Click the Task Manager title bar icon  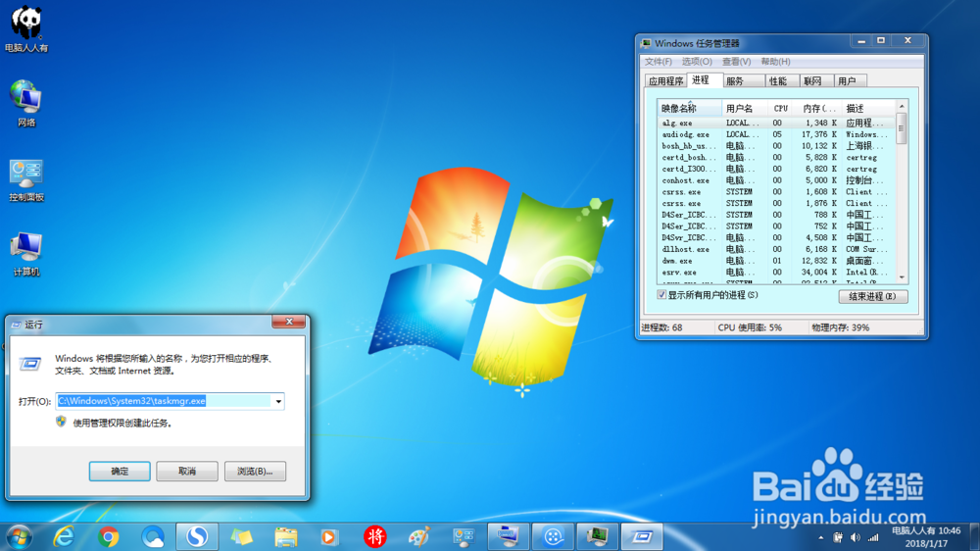(646, 43)
